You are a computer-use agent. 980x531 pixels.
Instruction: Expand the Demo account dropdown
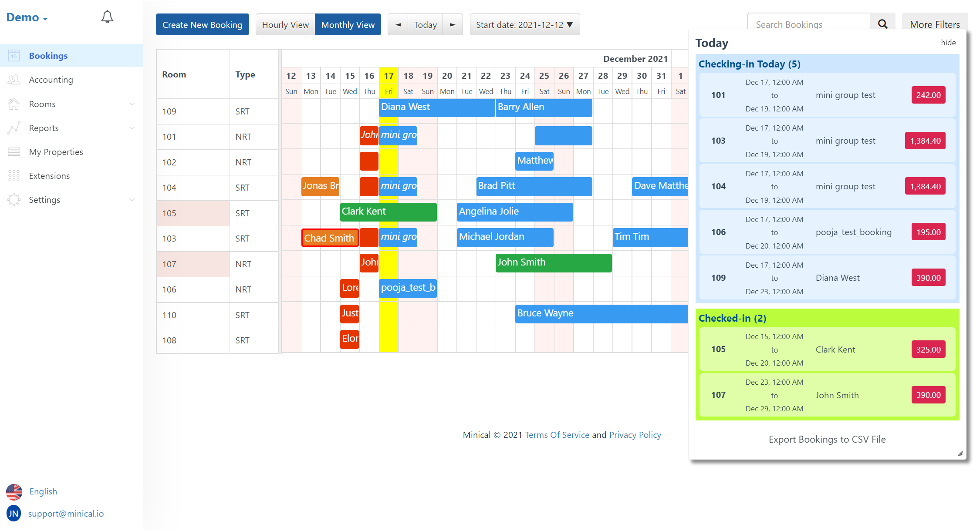[x=28, y=17]
